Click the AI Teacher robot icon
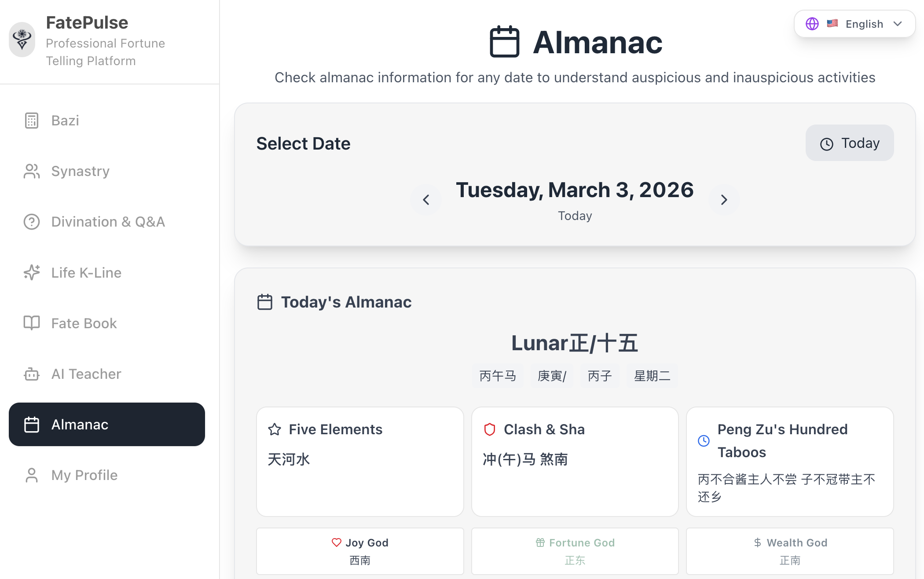This screenshot has width=924, height=579. click(32, 374)
